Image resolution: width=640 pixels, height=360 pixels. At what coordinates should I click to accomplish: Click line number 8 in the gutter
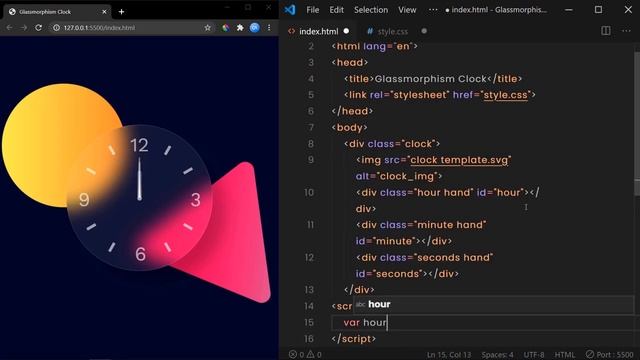click(x=311, y=144)
